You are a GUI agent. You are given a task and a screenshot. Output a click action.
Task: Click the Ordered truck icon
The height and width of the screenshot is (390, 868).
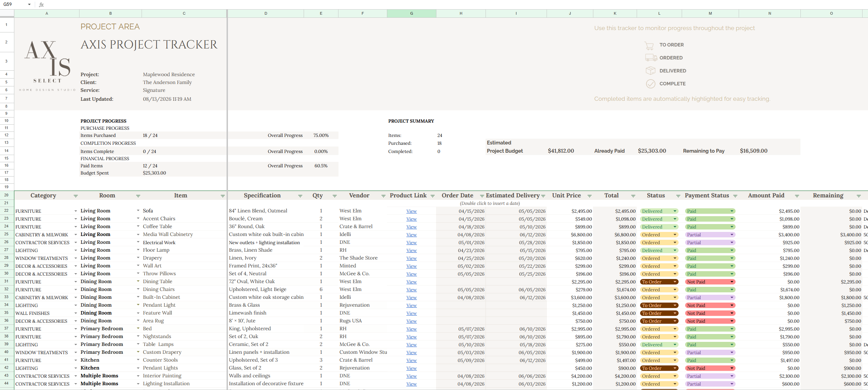tap(651, 58)
